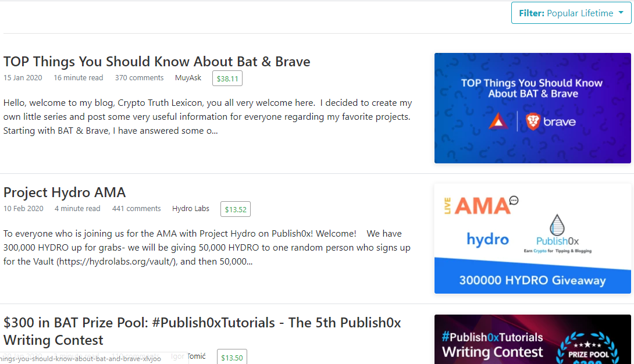Visit author MuyAsk's profile
Image resolution: width=634 pixels, height=364 pixels.
click(x=188, y=77)
